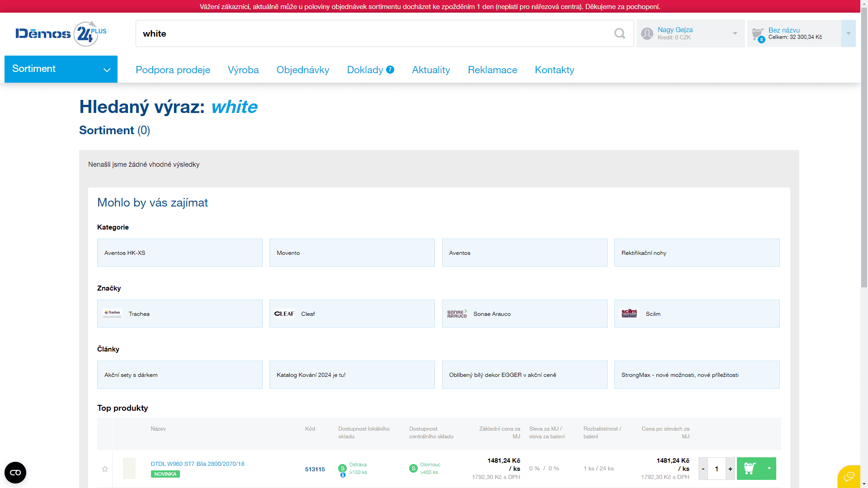Increase quantity with plus button
868x488 pixels.
[x=730, y=469]
